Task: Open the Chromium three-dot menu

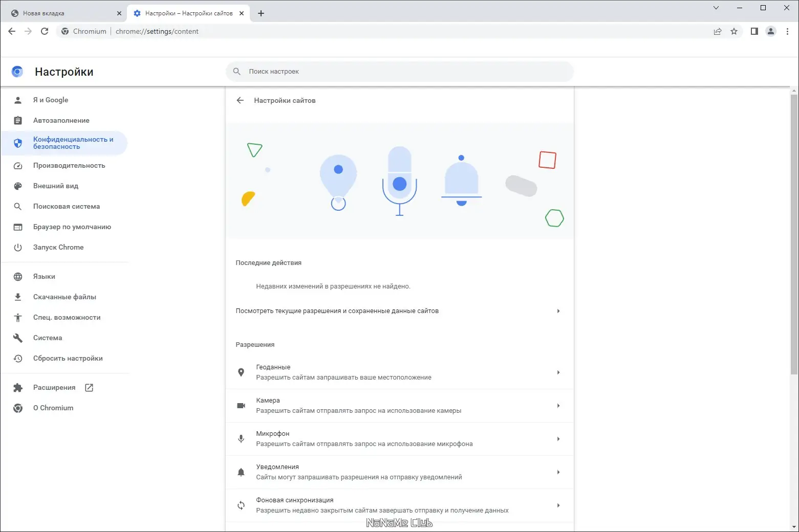Action: 788,31
